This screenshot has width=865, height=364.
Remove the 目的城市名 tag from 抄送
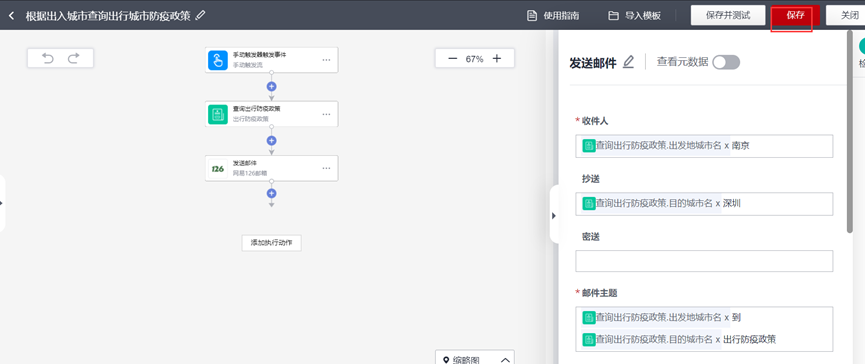point(718,204)
